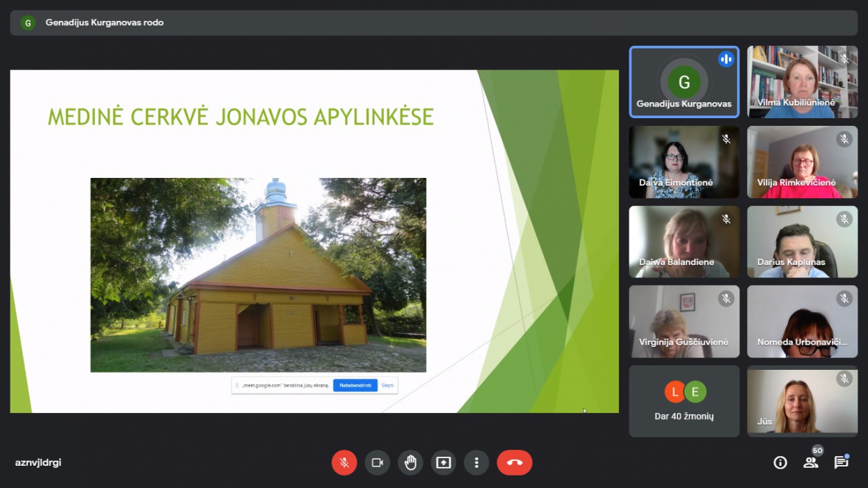Open the three-dot more options menu
This screenshot has height=488, width=868.
pos(476,462)
